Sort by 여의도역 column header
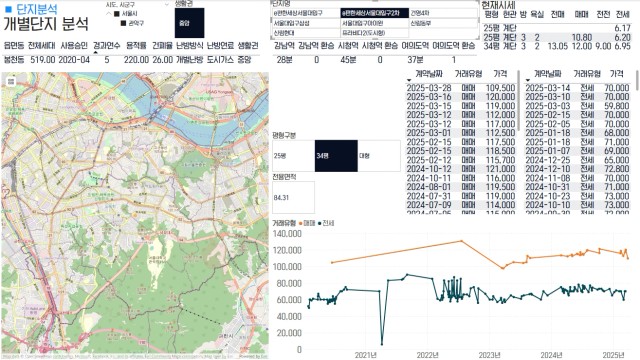This screenshot has height=360, width=640. [415, 45]
